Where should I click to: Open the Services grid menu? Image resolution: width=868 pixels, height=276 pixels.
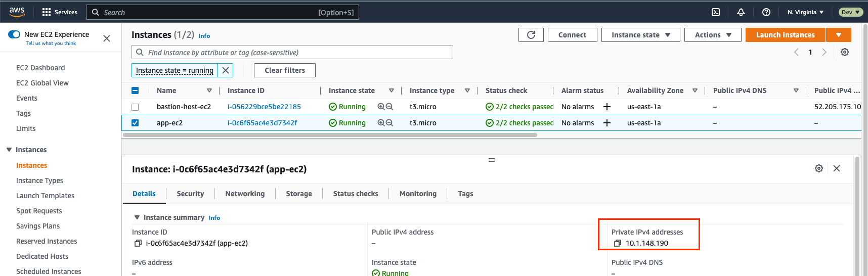click(x=60, y=12)
